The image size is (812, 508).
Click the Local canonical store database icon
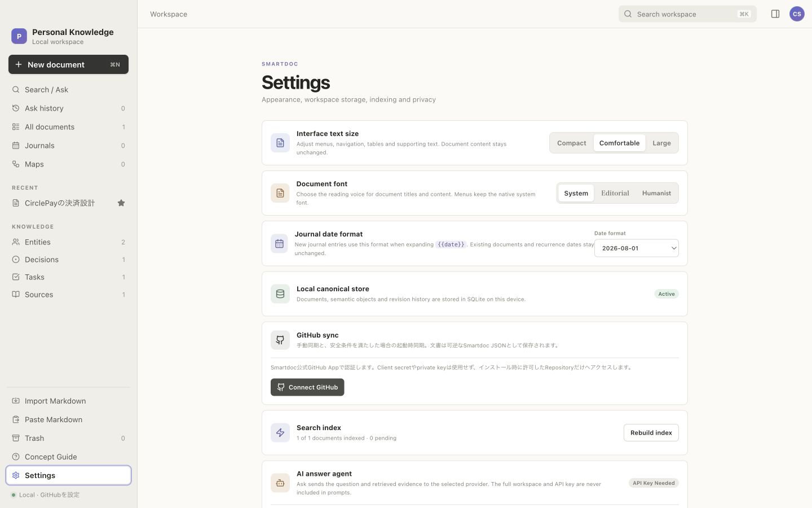pos(280,294)
